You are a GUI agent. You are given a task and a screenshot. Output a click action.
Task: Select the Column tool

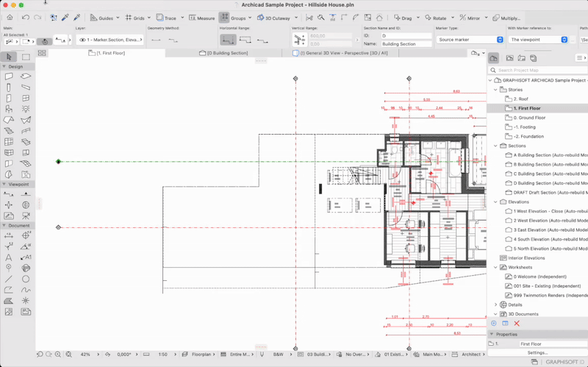(x=9, y=88)
